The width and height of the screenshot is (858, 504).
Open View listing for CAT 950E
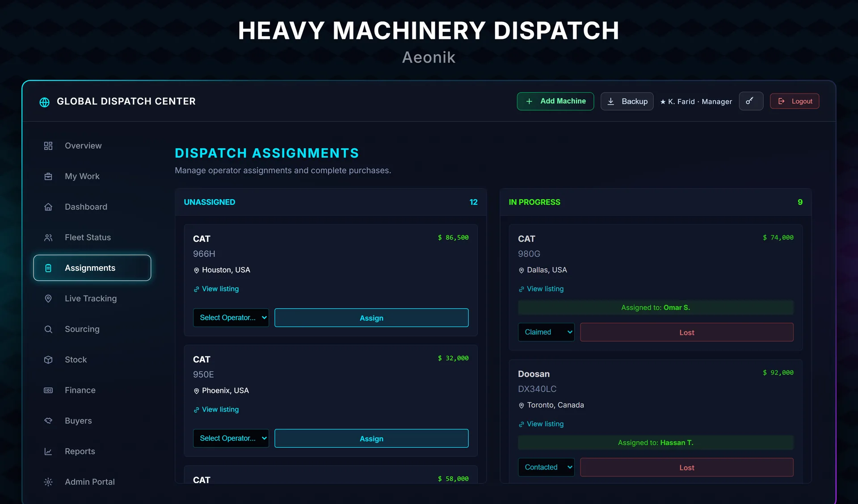click(x=216, y=410)
